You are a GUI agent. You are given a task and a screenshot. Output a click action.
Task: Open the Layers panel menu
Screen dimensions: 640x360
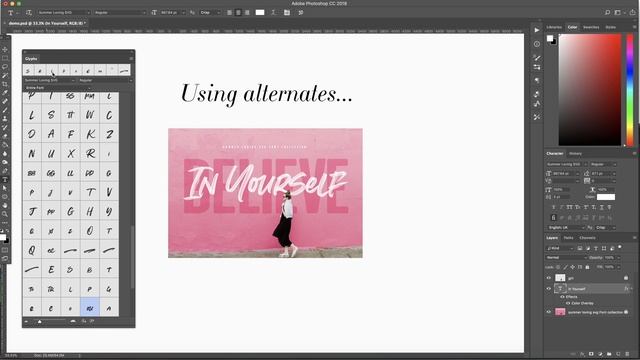634,238
